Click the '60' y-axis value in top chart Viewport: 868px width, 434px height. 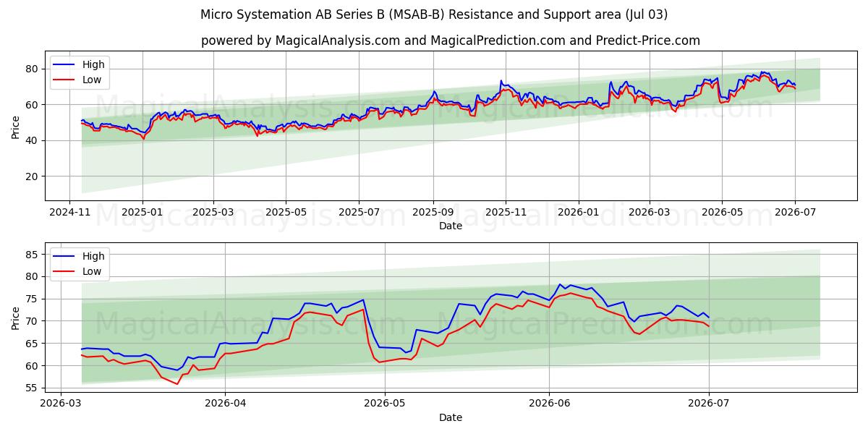click(33, 105)
